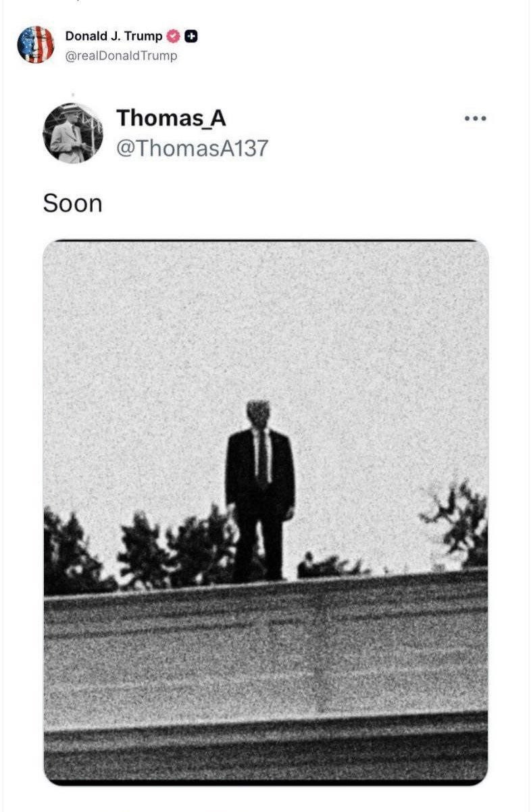Screen dimensions: 531x812
Task: Click the suited figure's torso in photo
Action: tap(260, 470)
